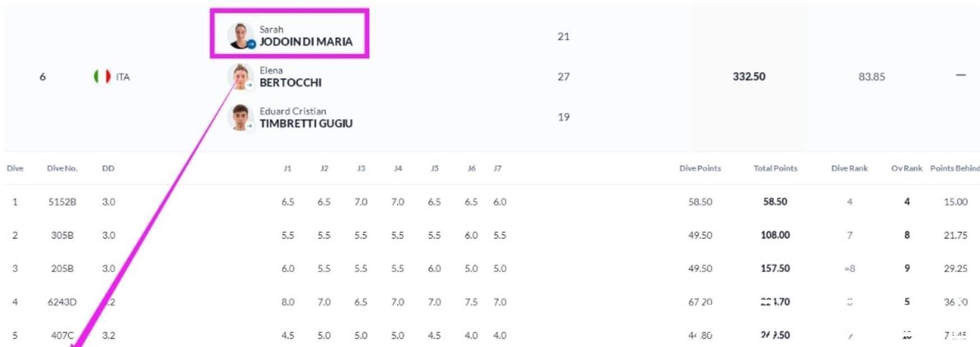Click small arrow badge on Eduard's avatar

(250, 126)
